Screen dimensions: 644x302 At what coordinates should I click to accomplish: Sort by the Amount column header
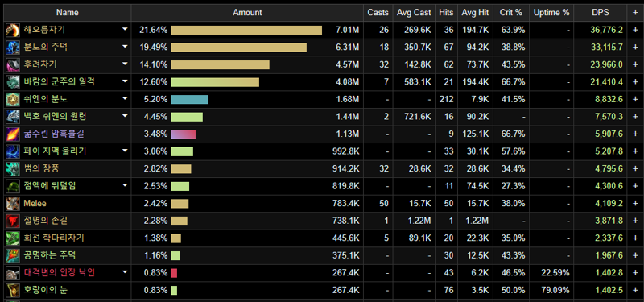pos(247,13)
